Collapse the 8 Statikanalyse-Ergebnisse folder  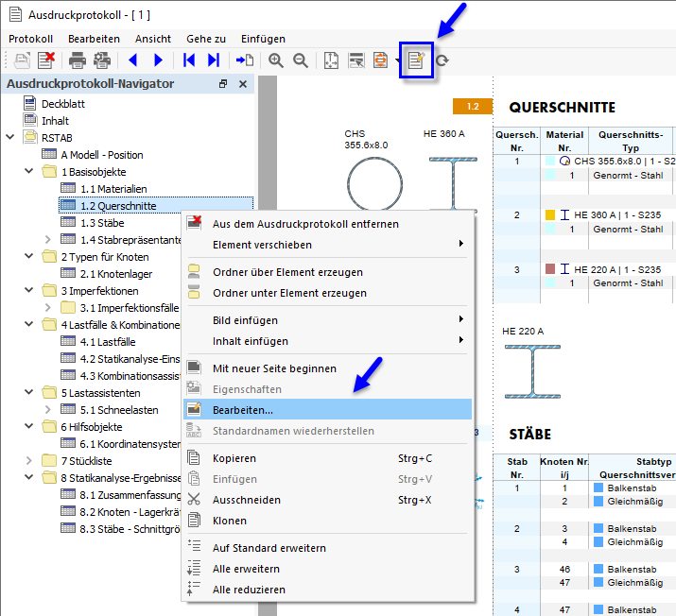pyautogui.click(x=29, y=477)
